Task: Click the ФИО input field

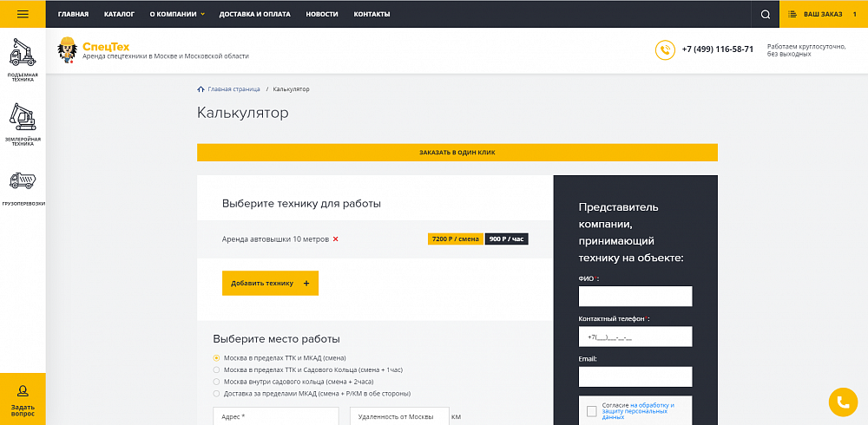Action: click(635, 296)
